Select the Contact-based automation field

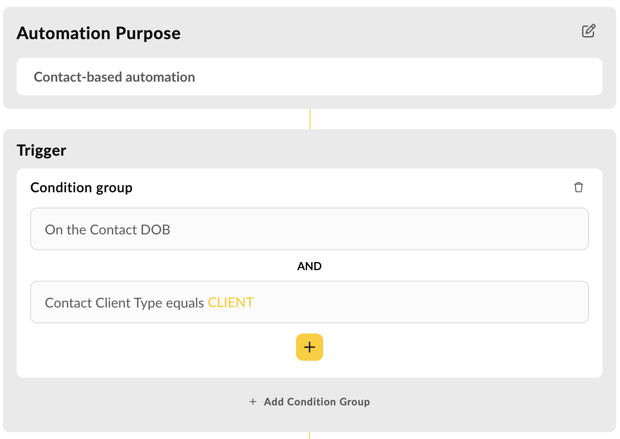[x=309, y=77]
